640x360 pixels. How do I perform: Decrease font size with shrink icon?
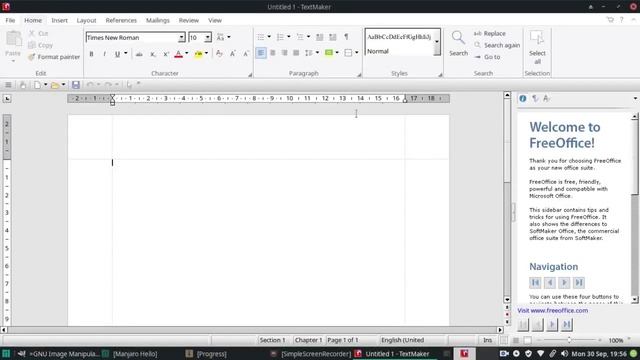(x=246, y=54)
